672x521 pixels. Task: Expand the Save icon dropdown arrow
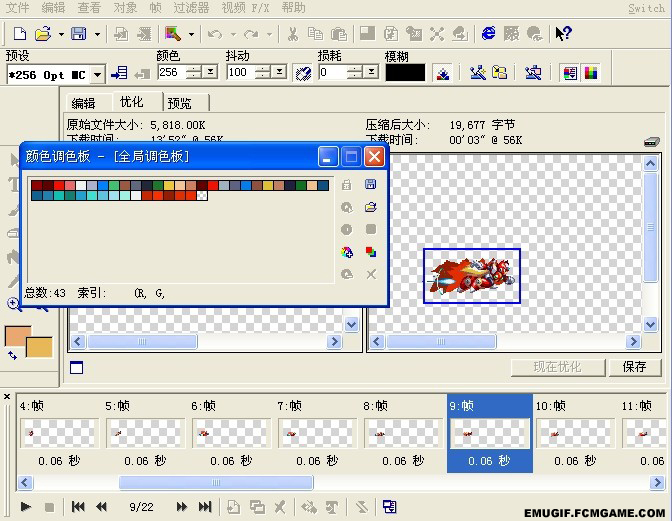tap(97, 34)
